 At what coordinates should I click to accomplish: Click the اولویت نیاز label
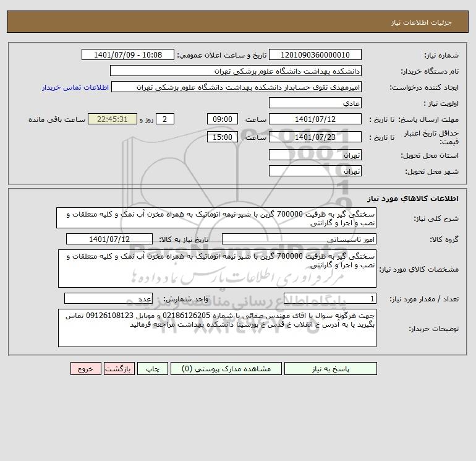[x=441, y=103]
